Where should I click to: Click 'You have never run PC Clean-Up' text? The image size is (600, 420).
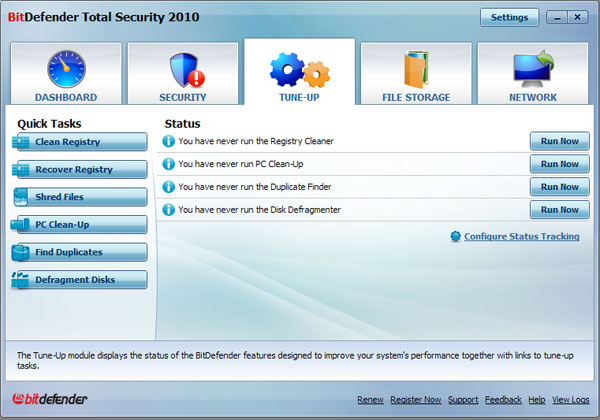pyautogui.click(x=241, y=164)
